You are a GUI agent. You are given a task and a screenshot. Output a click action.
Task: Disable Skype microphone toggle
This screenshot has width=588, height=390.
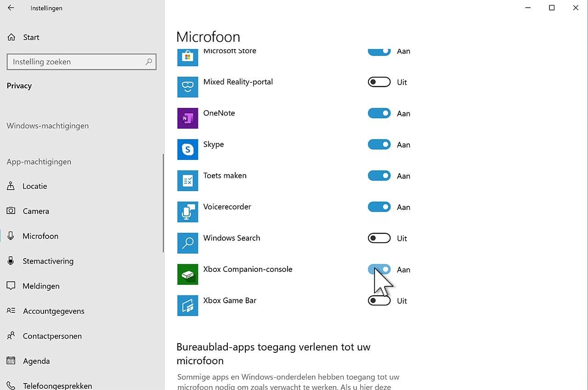click(379, 145)
